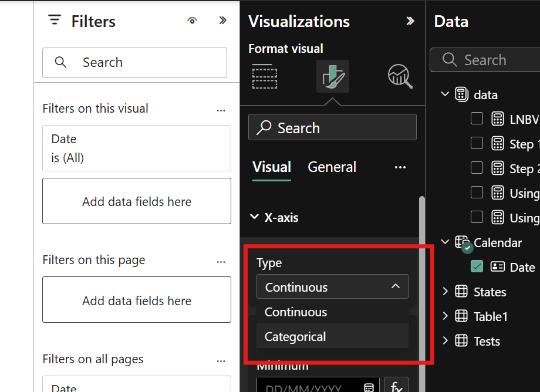Viewport: 540px width, 392px height.
Task: Click the Table1 grid icon
Action: coord(461,316)
